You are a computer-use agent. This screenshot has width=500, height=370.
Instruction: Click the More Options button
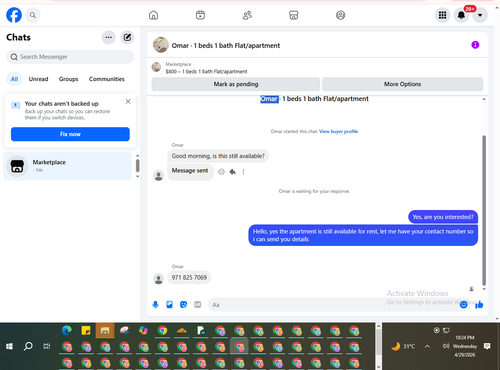(x=402, y=84)
